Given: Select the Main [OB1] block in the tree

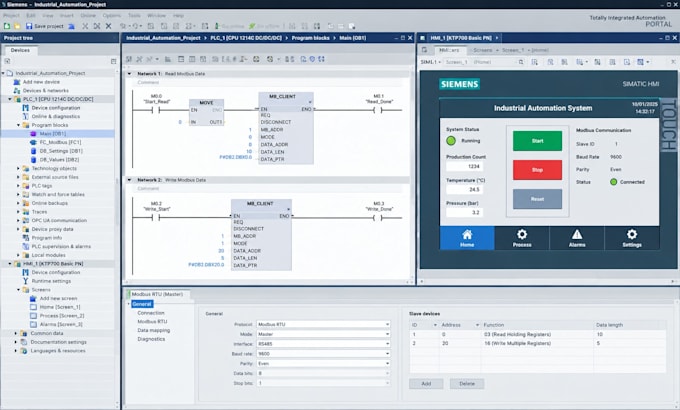Looking at the screenshot, I should (x=52, y=134).
